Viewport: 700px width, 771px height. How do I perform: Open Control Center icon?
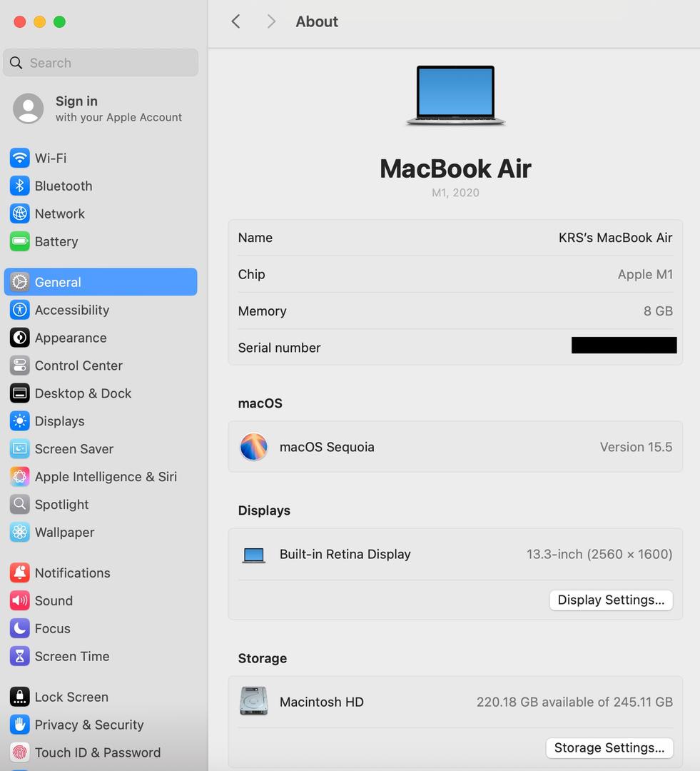(x=20, y=366)
